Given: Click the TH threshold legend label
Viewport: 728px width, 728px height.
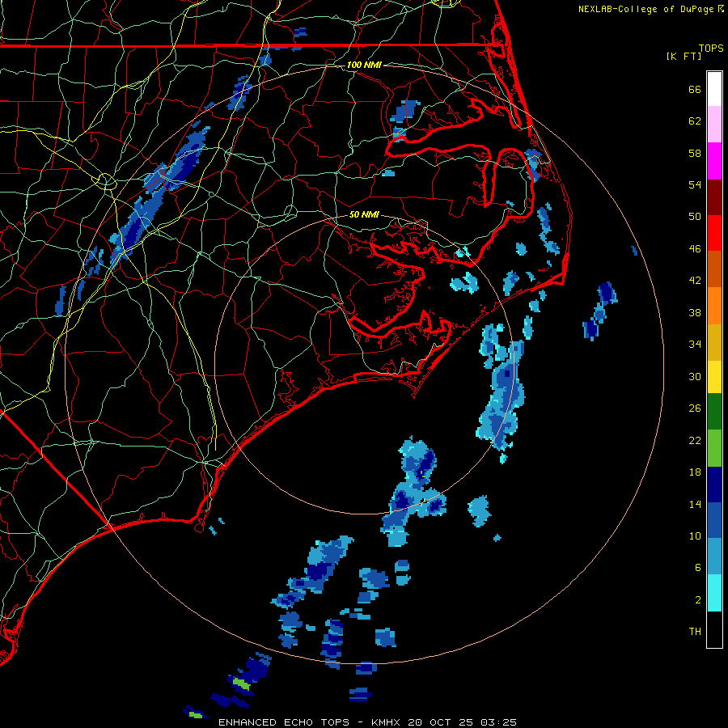Looking at the screenshot, I should (695, 632).
